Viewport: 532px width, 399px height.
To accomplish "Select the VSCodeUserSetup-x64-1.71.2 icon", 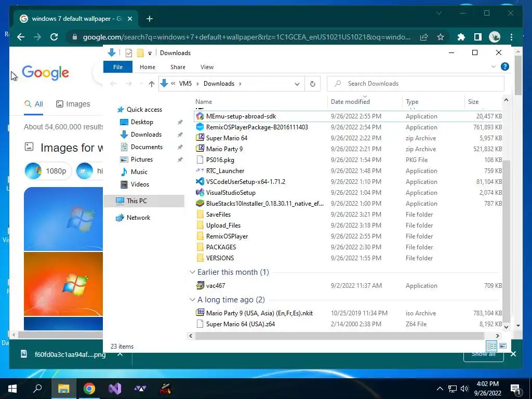I will 200,181.
